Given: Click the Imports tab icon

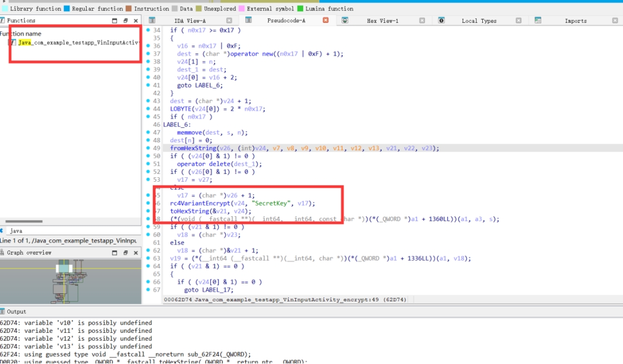Looking at the screenshot, I should tap(538, 20).
